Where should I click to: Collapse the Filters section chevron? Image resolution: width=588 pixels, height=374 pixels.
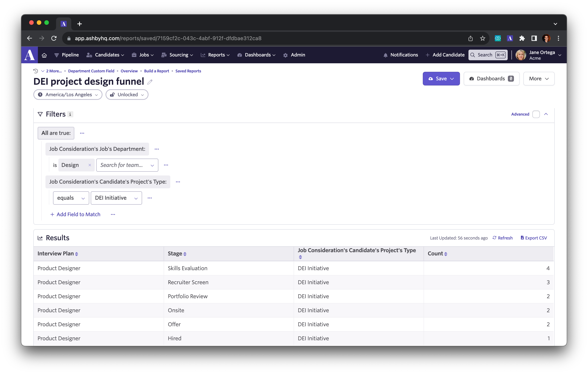[546, 114]
